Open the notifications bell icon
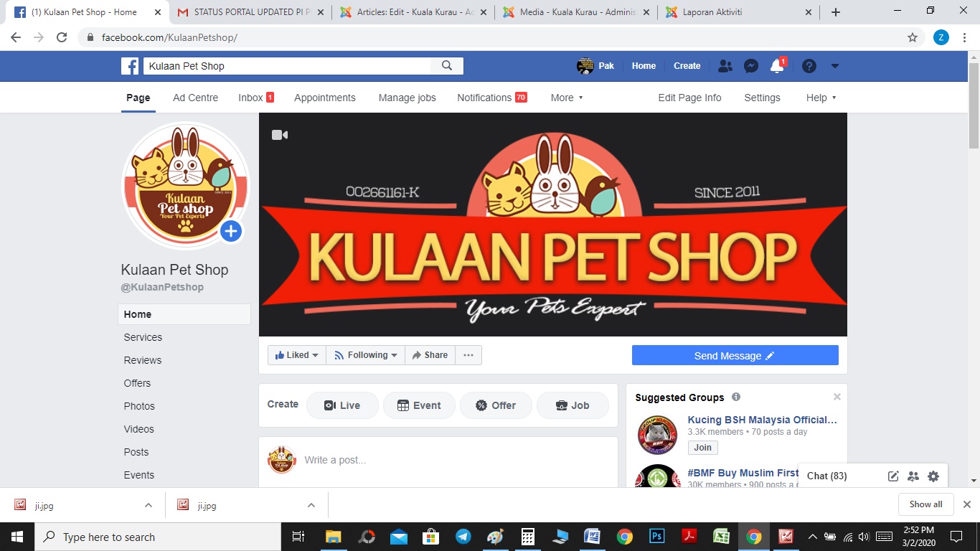The image size is (980, 551). click(x=777, y=66)
